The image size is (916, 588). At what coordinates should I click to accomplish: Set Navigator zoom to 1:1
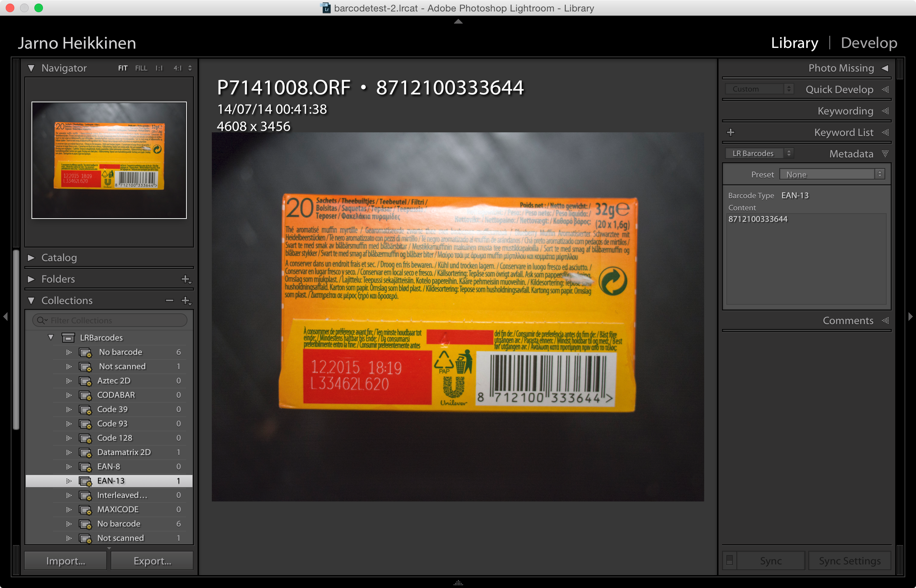pos(159,68)
